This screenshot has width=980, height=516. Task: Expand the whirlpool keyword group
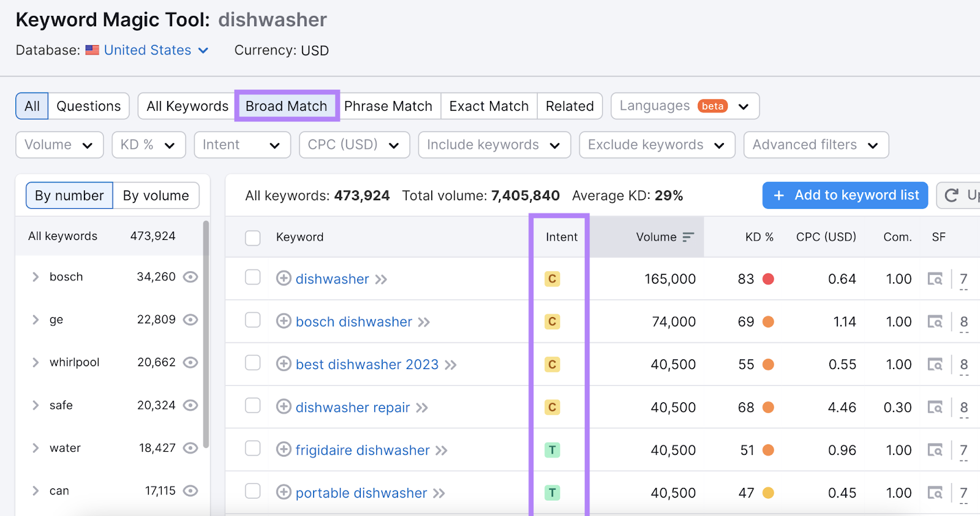click(x=36, y=362)
